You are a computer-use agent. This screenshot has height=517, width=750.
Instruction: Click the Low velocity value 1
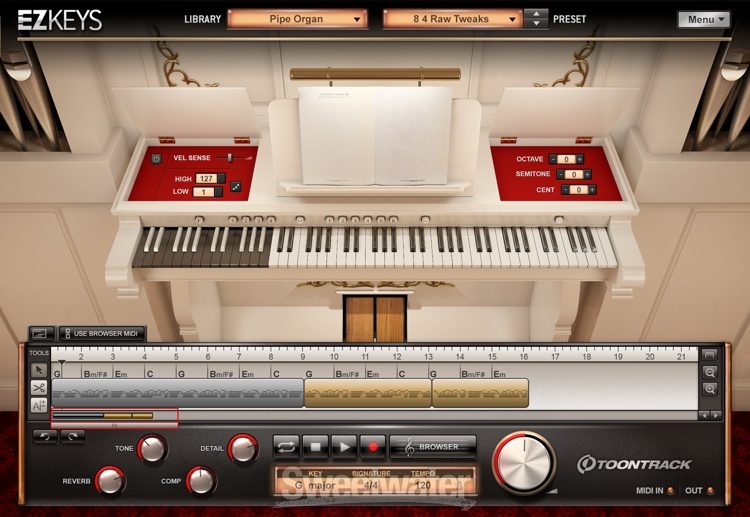coord(203,192)
